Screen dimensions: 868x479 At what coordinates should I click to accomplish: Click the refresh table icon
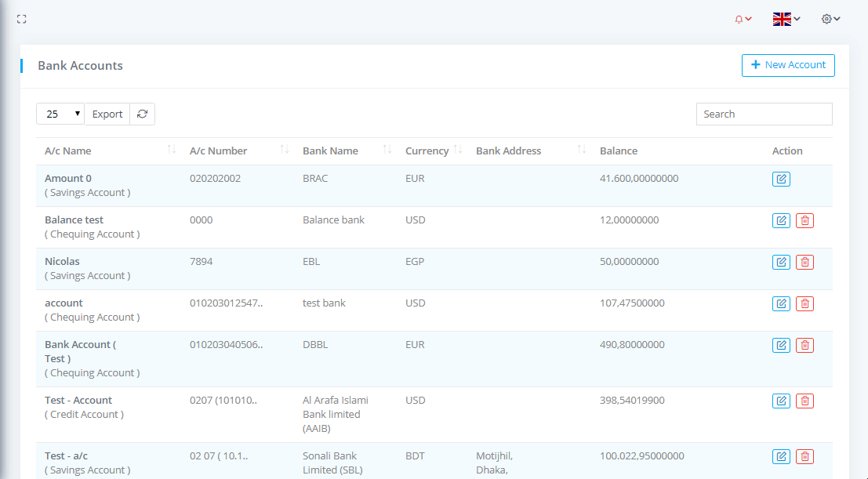[x=142, y=114]
